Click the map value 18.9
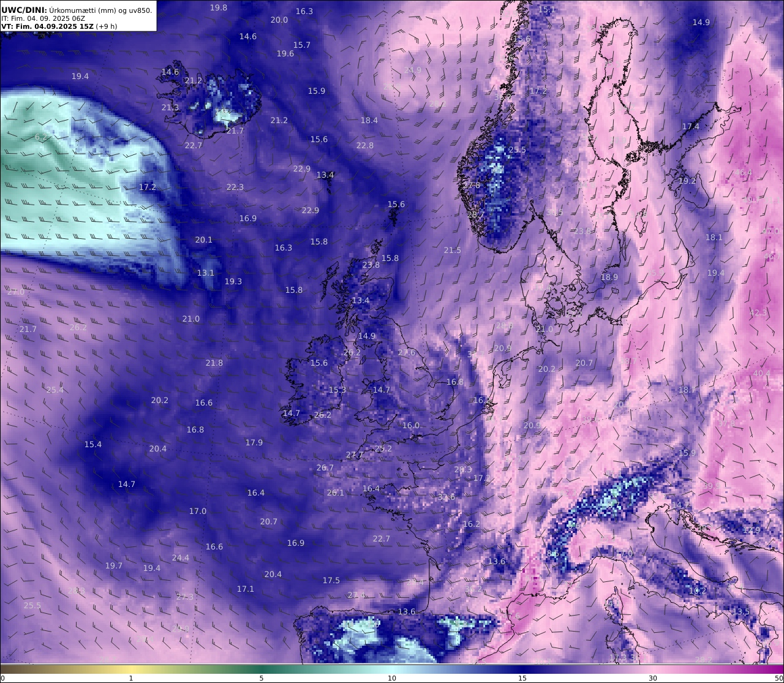The width and height of the screenshot is (784, 683). click(x=609, y=277)
